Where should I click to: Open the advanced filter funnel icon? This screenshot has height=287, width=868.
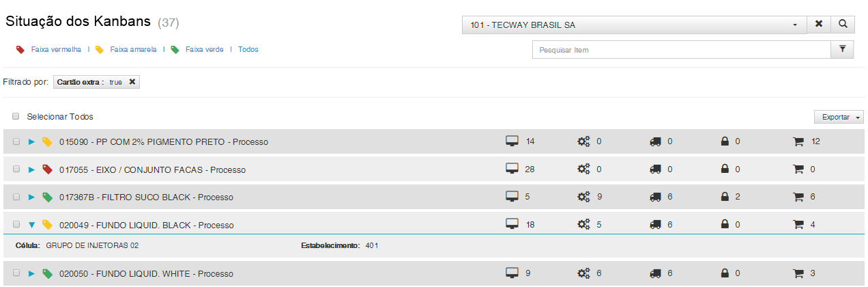pyautogui.click(x=842, y=49)
